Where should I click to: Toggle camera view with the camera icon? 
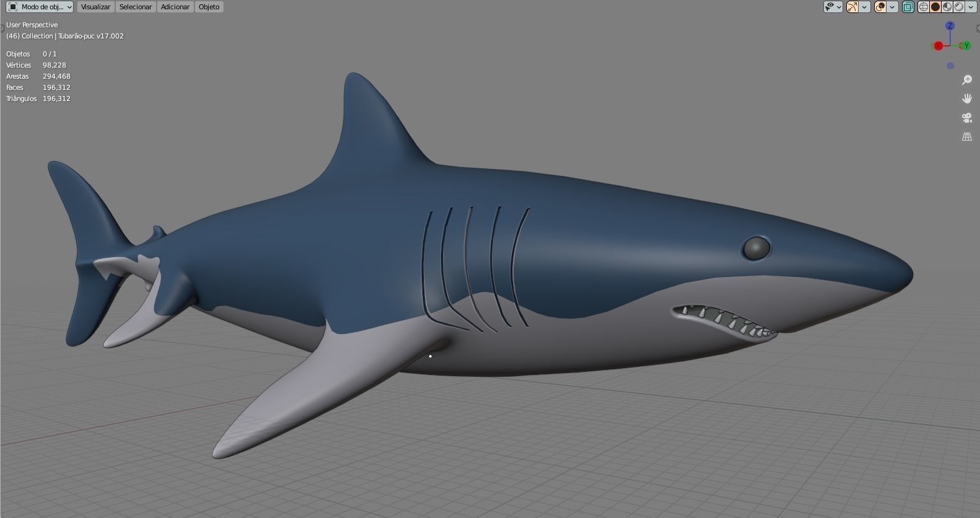tap(967, 118)
